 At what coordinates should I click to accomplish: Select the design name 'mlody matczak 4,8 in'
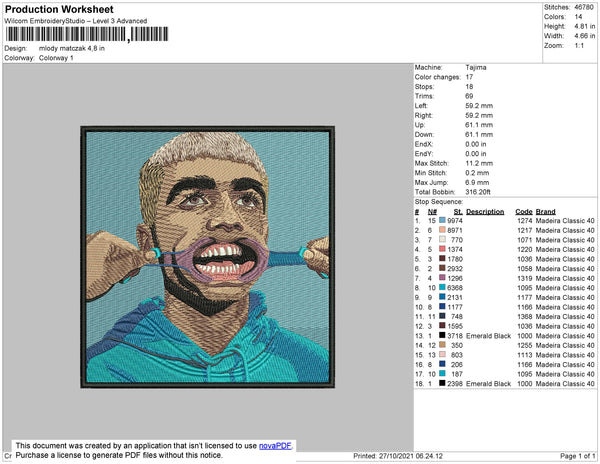(x=72, y=49)
